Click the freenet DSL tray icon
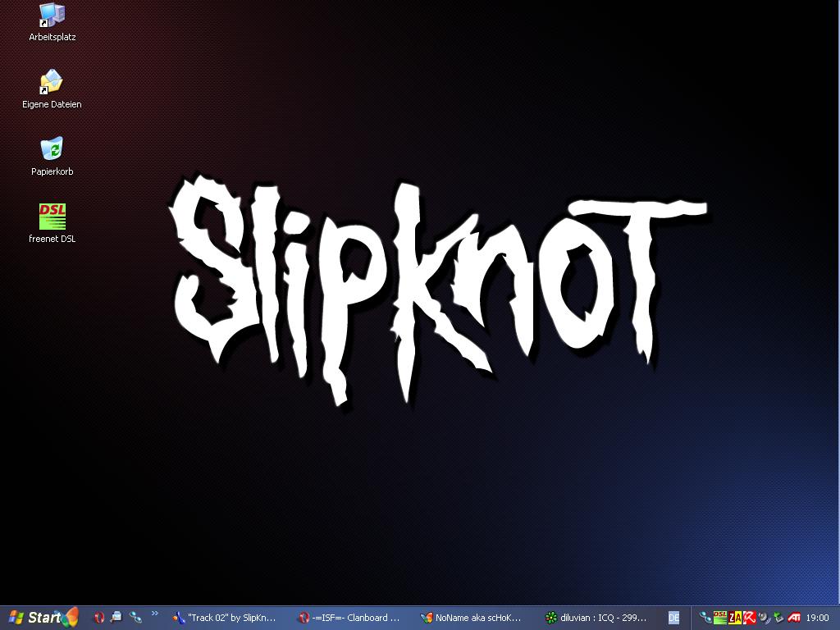 coord(720,618)
